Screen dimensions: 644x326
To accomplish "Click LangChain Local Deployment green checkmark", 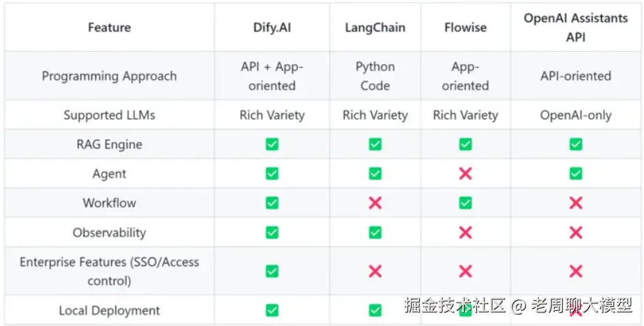I will click(x=375, y=310).
